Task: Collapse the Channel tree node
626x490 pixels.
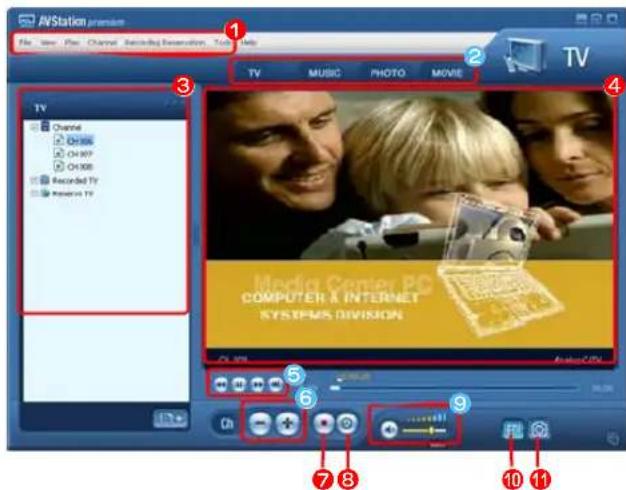Action: pyautogui.click(x=34, y=127)
